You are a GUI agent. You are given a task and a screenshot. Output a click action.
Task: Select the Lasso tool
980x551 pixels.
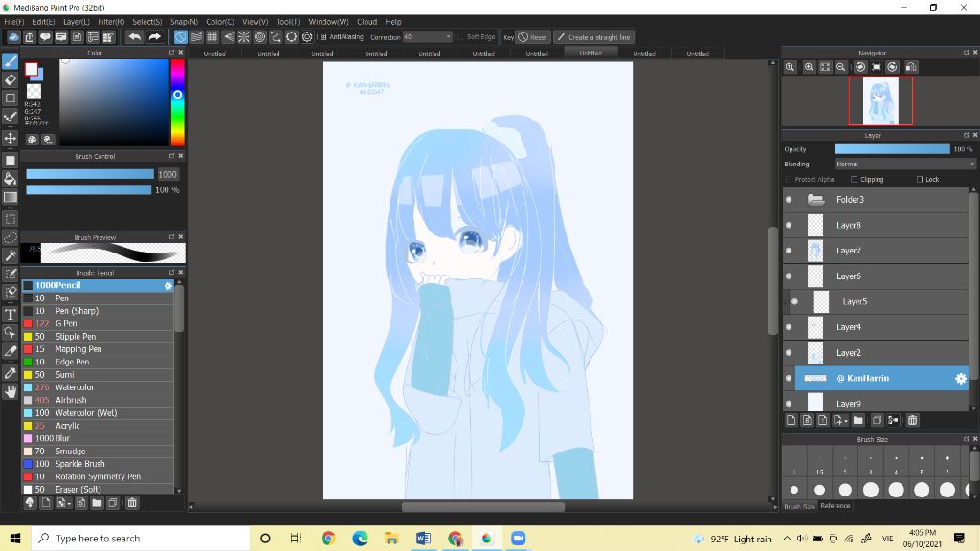(10, 237)
